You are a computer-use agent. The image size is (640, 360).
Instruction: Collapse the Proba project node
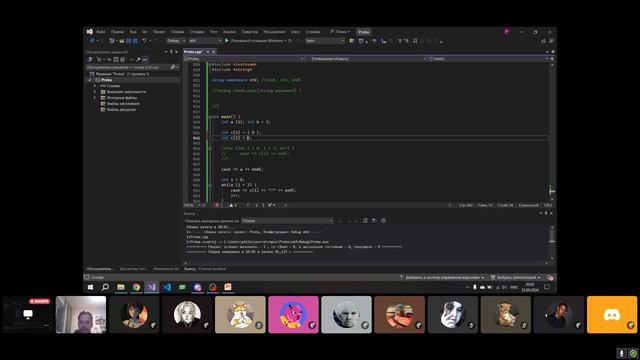click(90, 80)
